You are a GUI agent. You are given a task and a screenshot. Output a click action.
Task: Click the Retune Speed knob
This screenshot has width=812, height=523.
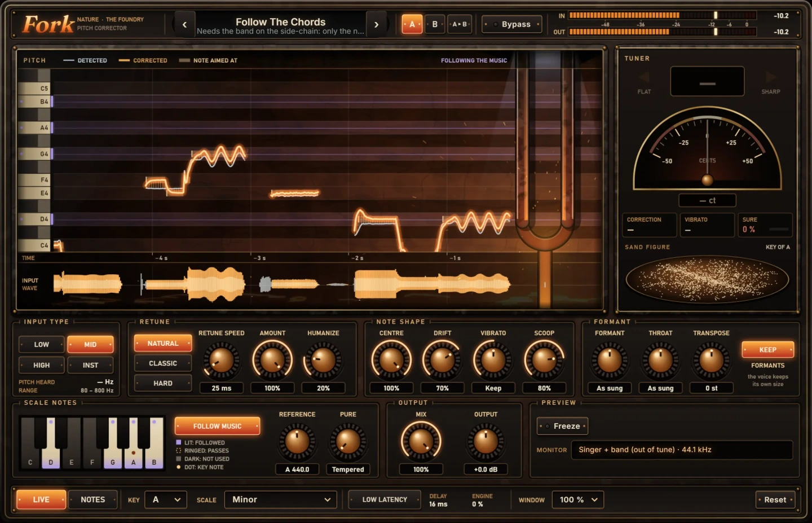click(222, 360)
